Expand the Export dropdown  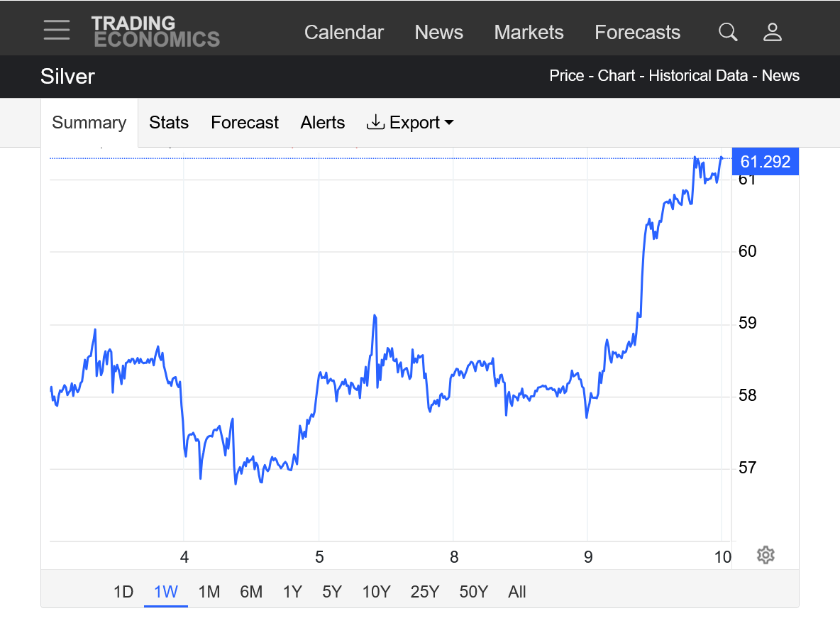tap(410, 123)
